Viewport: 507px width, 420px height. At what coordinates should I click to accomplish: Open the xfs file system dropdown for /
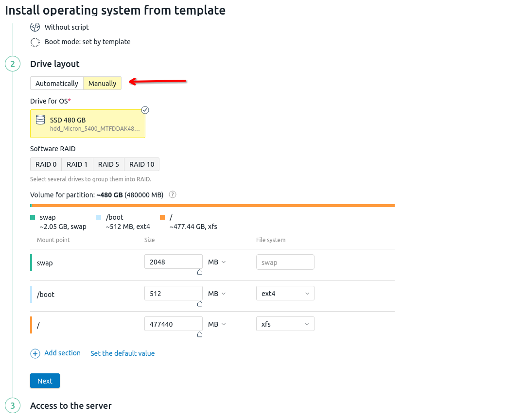coord(285,324)
